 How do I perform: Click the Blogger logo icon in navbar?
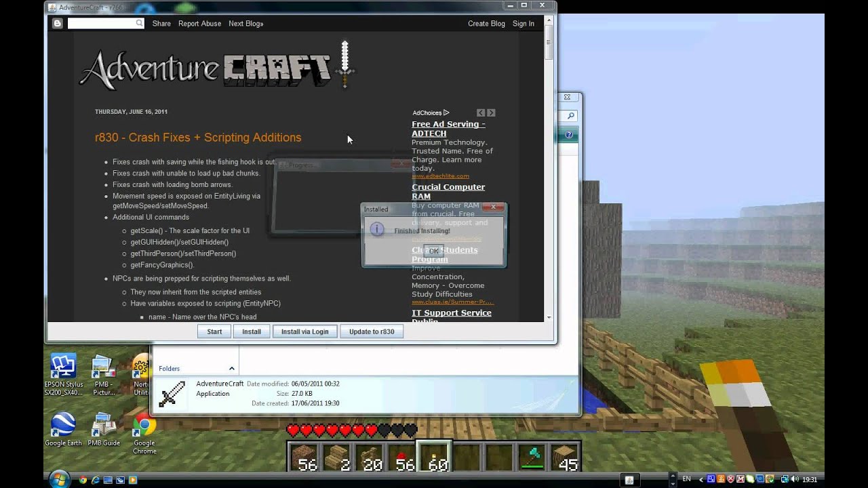click(x=57, y=23)
